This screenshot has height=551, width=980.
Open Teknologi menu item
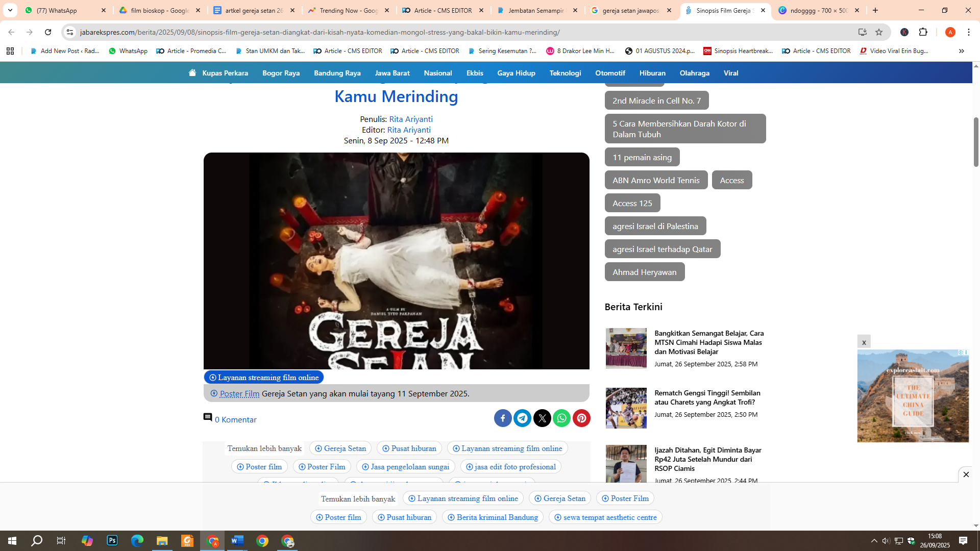click(x=566, y=73)
